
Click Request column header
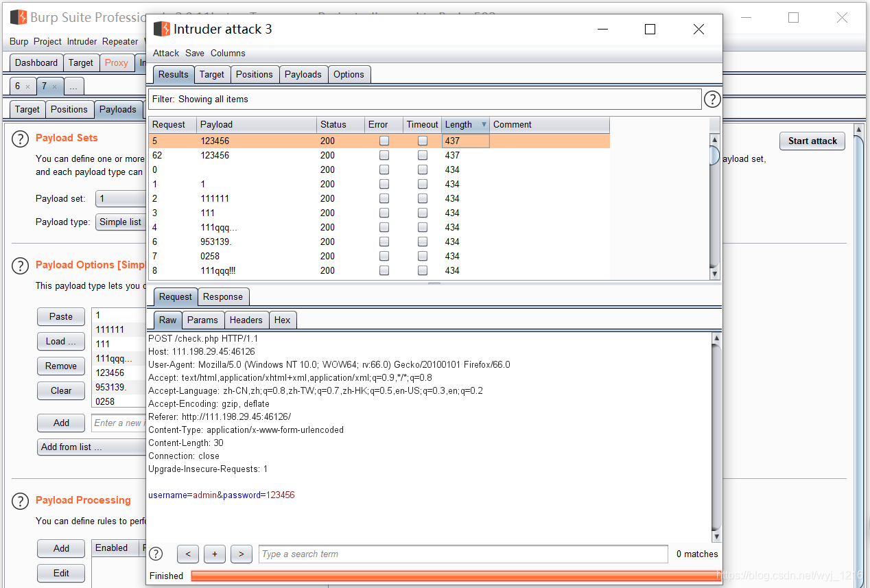[173, 125]
